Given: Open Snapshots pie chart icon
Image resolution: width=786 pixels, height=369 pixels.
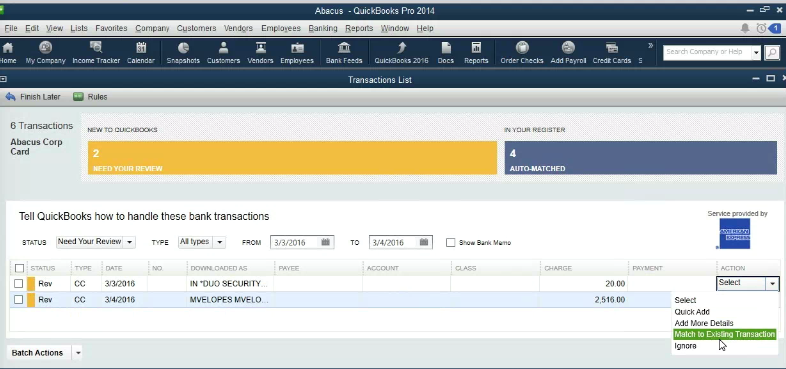Looking at the screenshot, I should [x=183, y=53].
